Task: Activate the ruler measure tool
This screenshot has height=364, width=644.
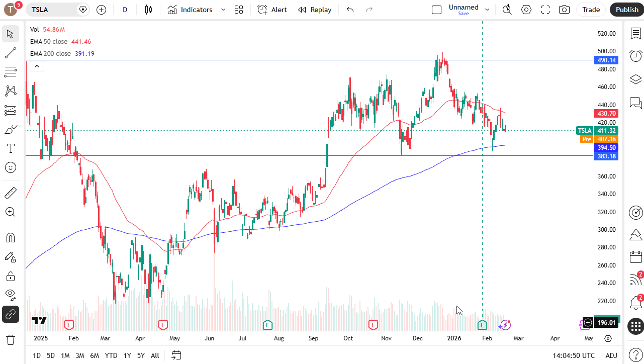Action: click(x=10, y=193)
